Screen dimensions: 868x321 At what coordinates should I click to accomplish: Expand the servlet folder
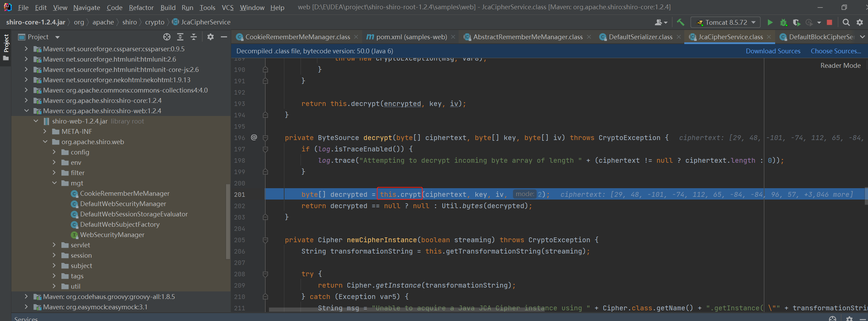(54, 245)
